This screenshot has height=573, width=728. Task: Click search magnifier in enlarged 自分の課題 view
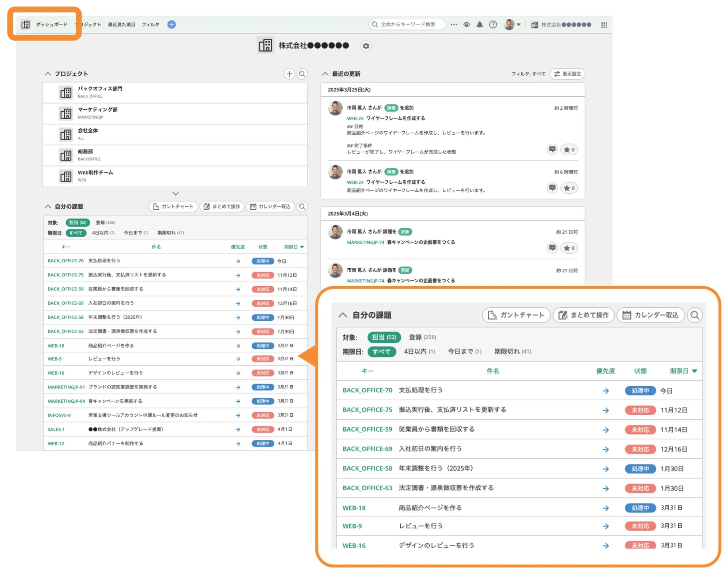(694, 315)
